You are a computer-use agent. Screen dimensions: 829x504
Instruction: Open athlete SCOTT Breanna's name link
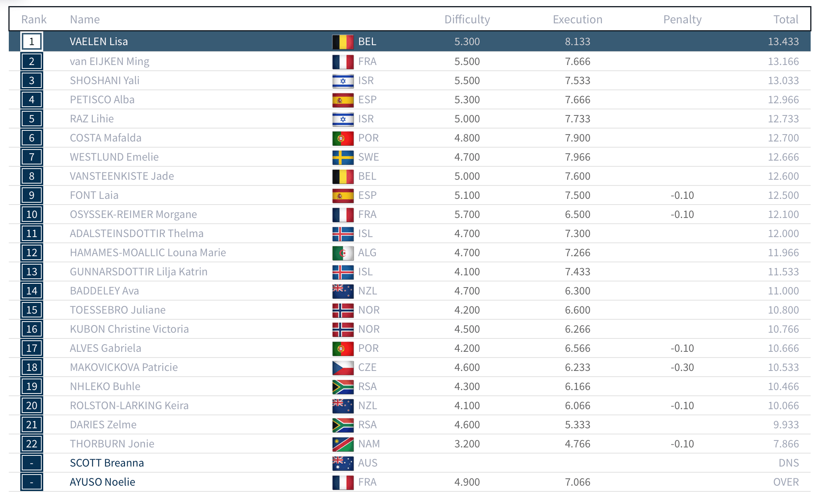tap(107, 463)
